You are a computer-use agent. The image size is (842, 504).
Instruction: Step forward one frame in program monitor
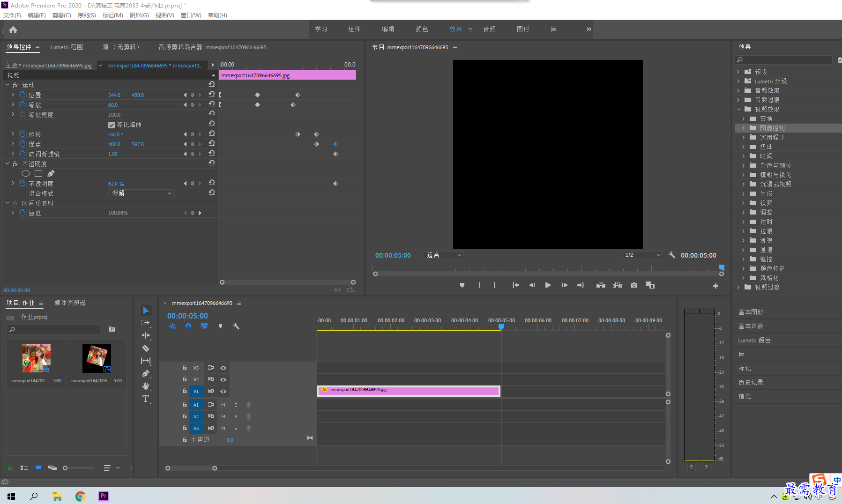point(565,285)
